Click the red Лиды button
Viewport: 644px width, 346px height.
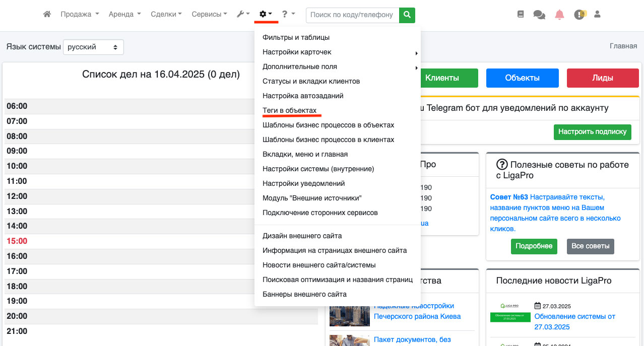[x=602, y=78]
